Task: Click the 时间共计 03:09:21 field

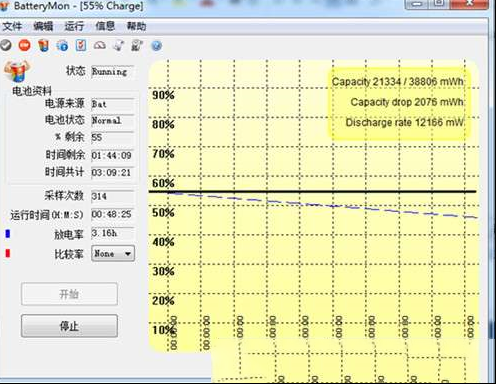Action: (113, 172)
